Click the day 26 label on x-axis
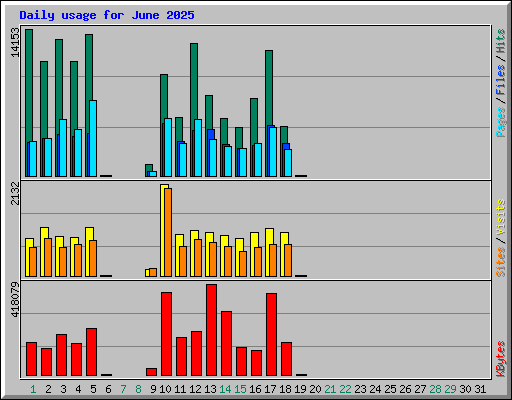The width and height of the screenshot is (512, 400). [405, 389]
